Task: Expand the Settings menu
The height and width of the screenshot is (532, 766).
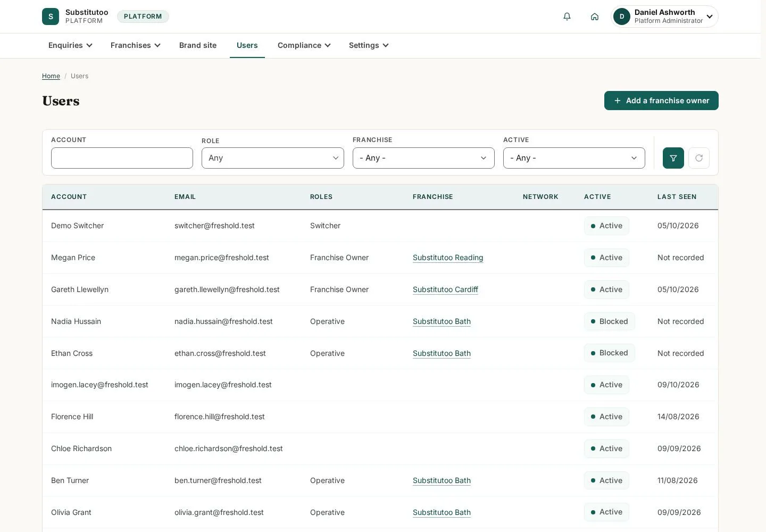Action: 369,45
